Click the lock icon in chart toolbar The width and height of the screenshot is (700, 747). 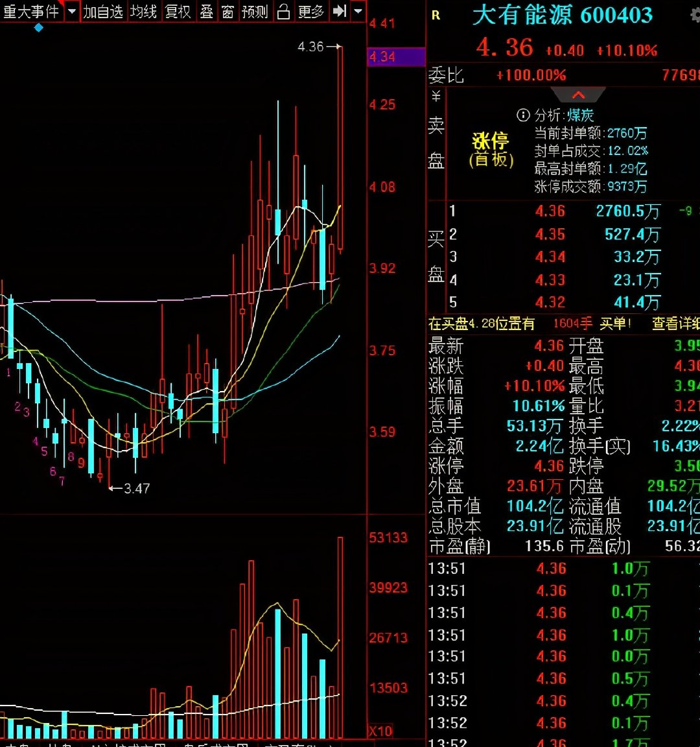(x=283, y=12)
